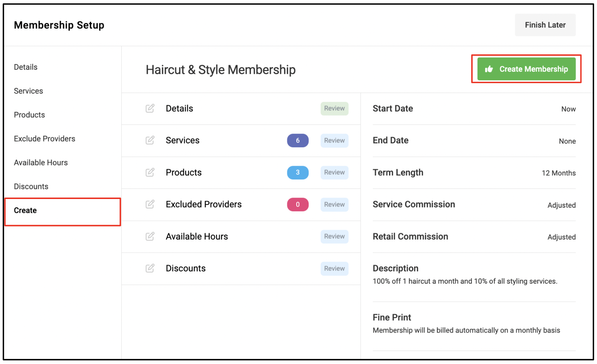Click the blue products count badge 3
Viewport: 597px width, 364px height.
[298, 172]
